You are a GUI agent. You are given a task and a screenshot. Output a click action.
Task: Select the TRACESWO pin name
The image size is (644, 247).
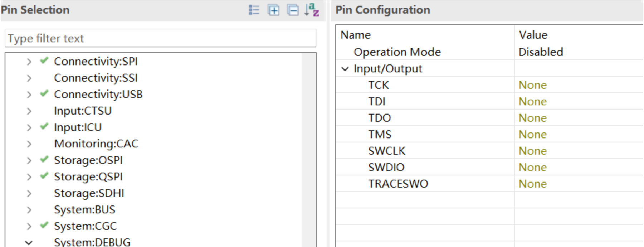(398, 184)
